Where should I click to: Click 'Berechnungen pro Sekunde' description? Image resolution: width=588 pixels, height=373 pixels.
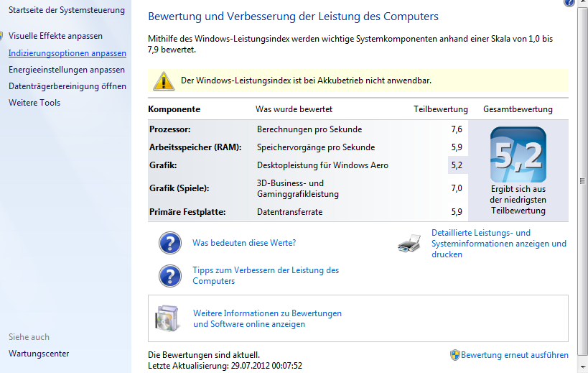309,129
